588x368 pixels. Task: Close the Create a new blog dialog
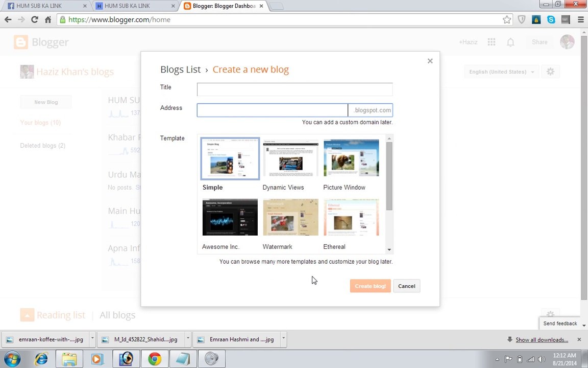[x=430, y=61]
